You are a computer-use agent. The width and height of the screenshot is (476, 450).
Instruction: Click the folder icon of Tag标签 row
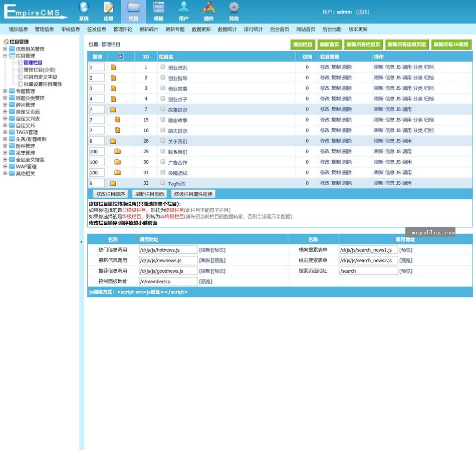(113, 183)
